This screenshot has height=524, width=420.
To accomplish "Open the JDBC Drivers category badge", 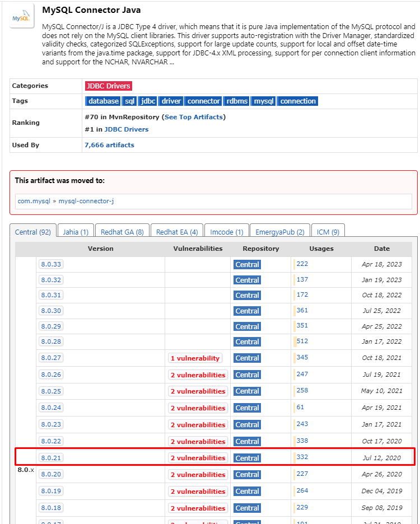I will [x=108, y=86].
